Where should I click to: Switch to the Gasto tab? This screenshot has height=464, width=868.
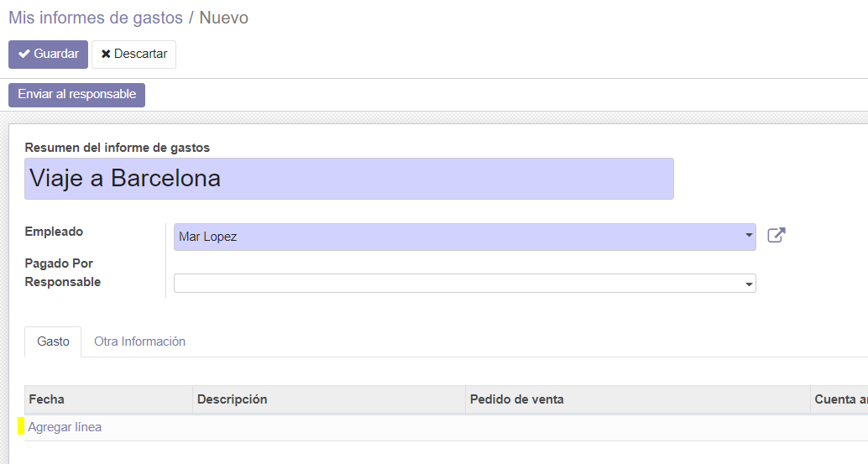coord(53,341)
